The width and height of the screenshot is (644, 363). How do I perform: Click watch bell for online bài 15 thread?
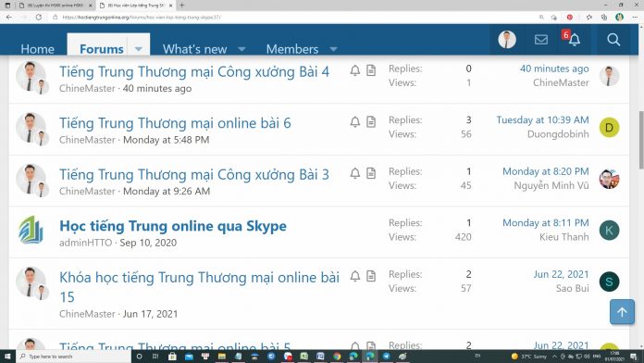(355, 276)
